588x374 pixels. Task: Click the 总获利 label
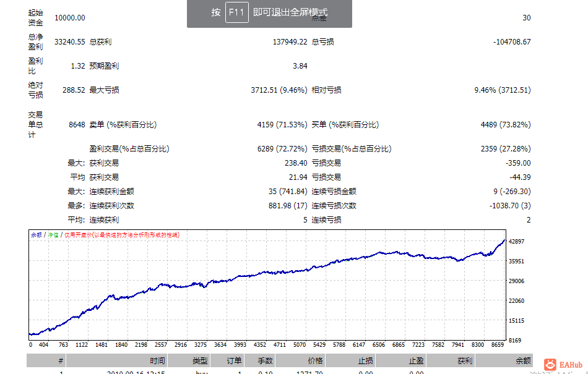pyautogui.click(x=100, y=41)
